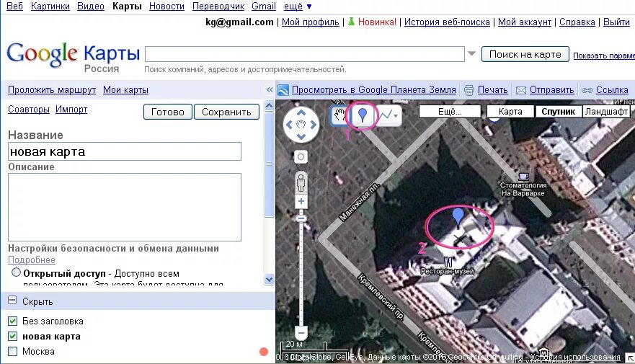
Task: Click the Поиск на карте button
Action: (525, 54)
